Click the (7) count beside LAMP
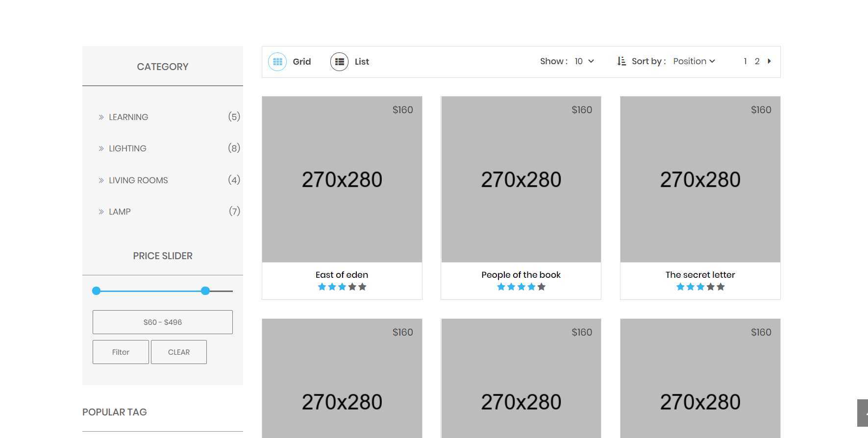The height and width of the screenshot is (438, 868). point(235,211)
